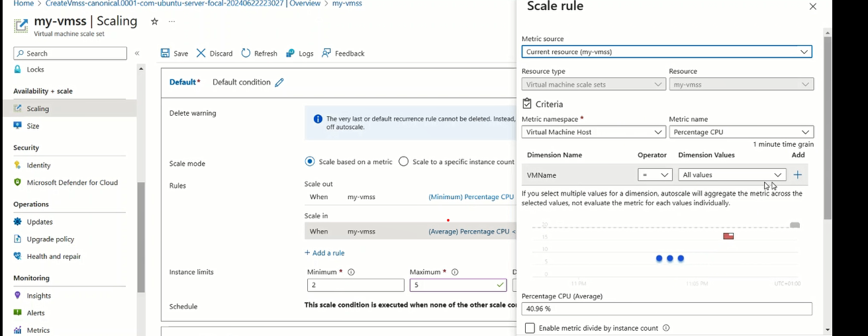Click Health and repair heart icon
Image resolution: width=868 pixels, height=336 pixels.
point(18,256)
